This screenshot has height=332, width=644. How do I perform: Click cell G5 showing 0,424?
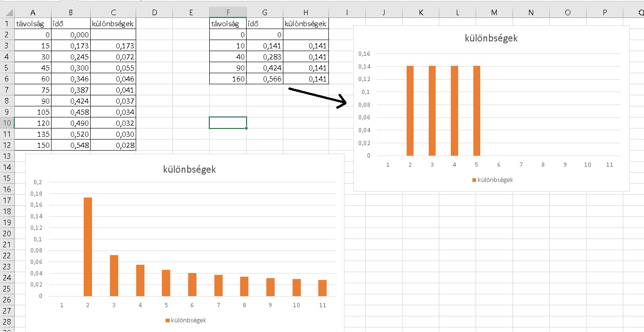264,68
